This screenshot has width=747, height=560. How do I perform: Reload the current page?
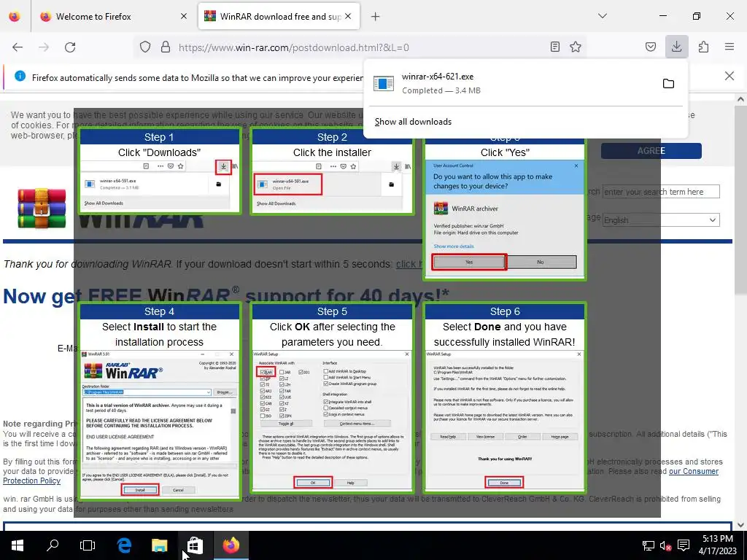(70, 47)
